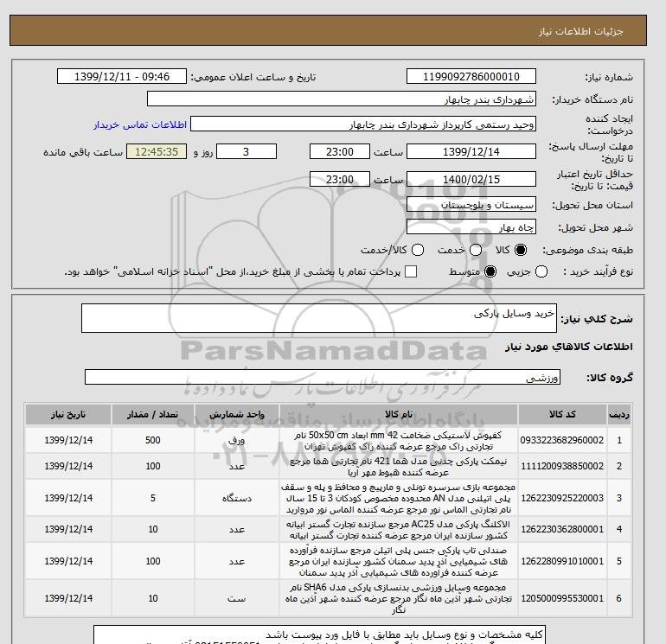Click the request creator name field
The image size is (666, 644).
click(363, 124)
